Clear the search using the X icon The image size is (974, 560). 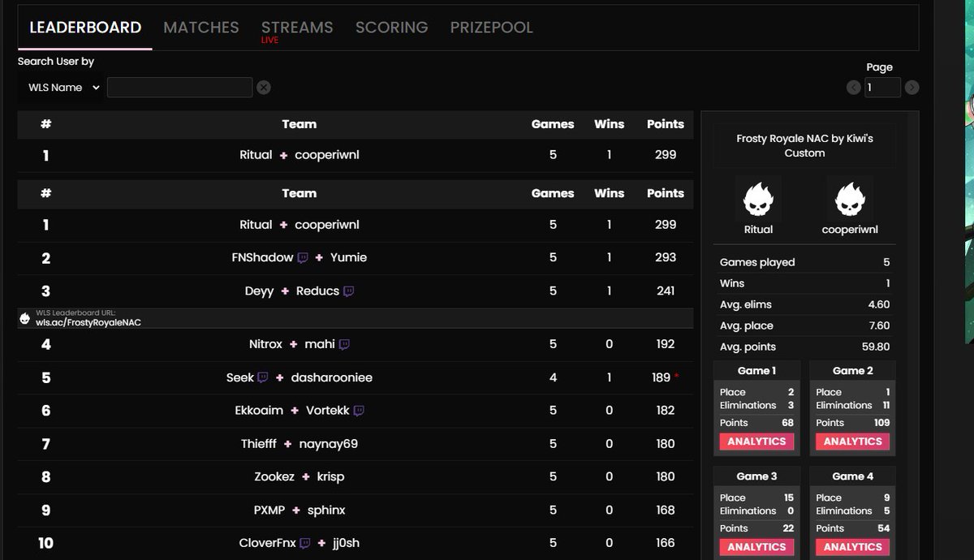tap(263, 87)
